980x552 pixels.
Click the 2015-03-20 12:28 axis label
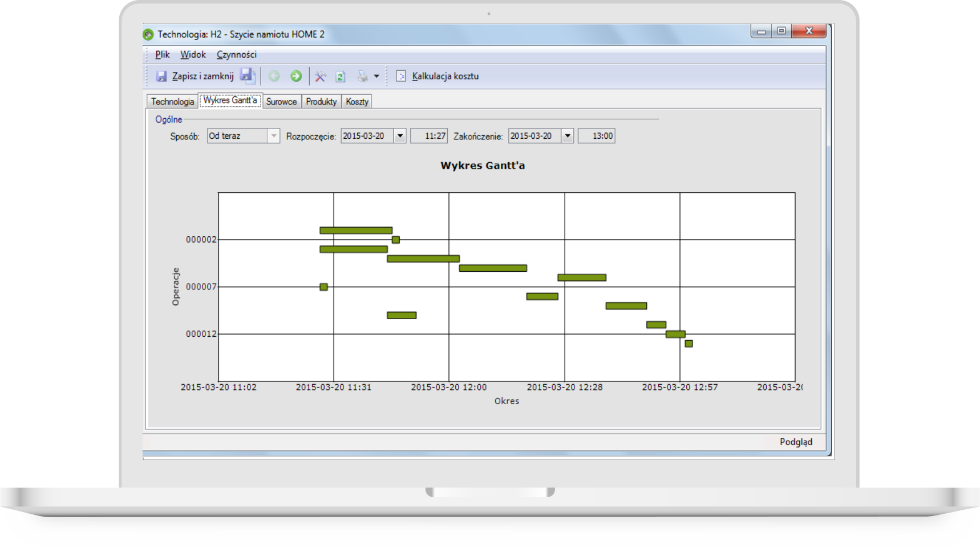565,387
